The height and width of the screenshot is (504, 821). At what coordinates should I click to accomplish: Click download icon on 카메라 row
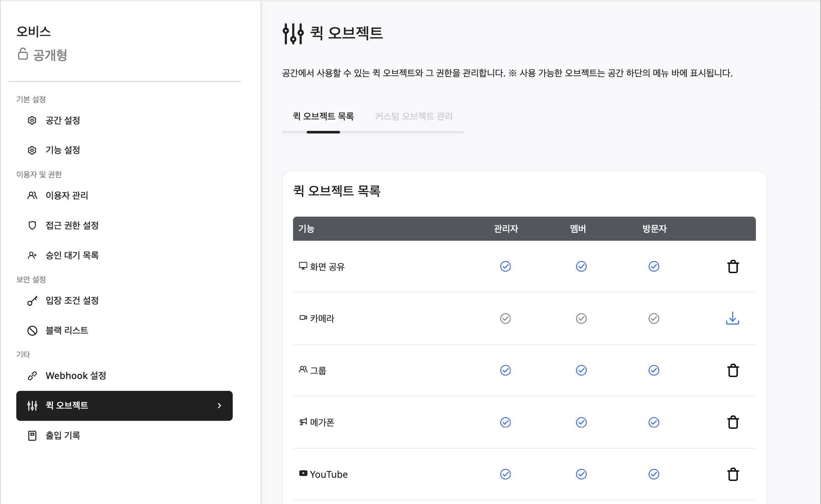tap(733, 318)
